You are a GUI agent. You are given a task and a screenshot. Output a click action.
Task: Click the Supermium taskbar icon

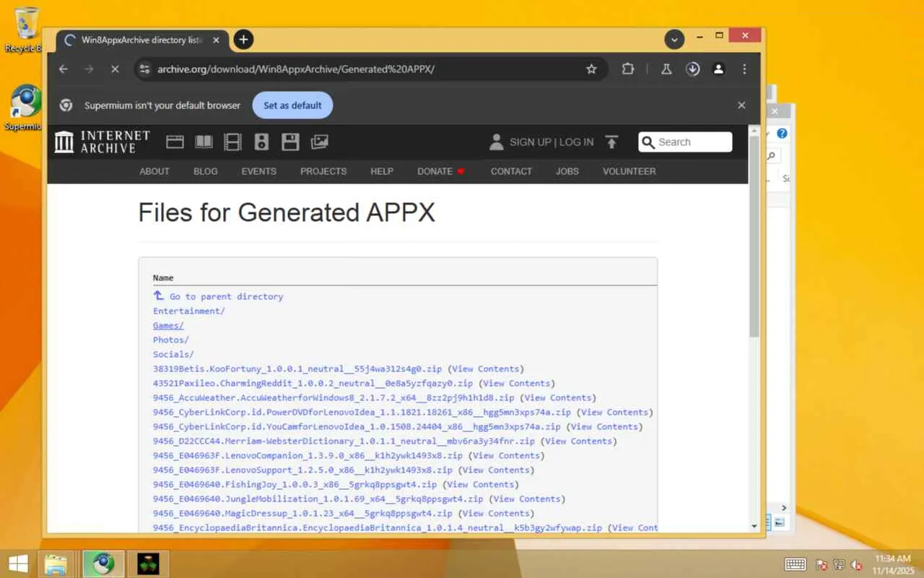(103, 563)
